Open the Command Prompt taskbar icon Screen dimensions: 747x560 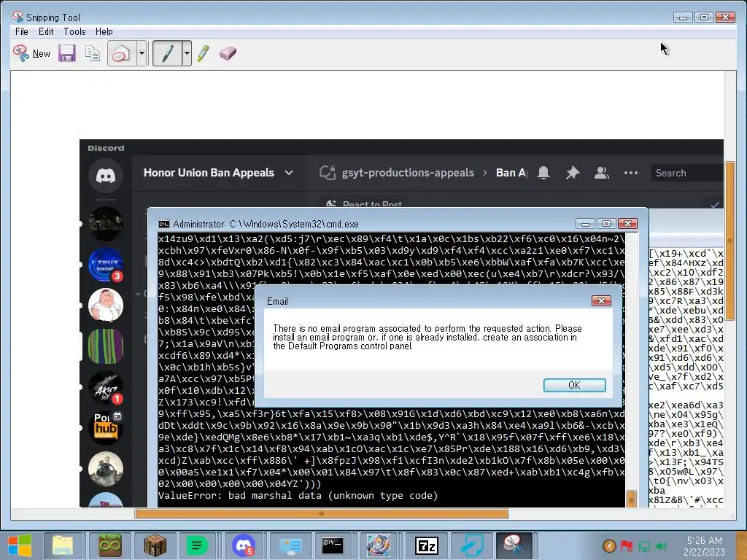point(333,545)
